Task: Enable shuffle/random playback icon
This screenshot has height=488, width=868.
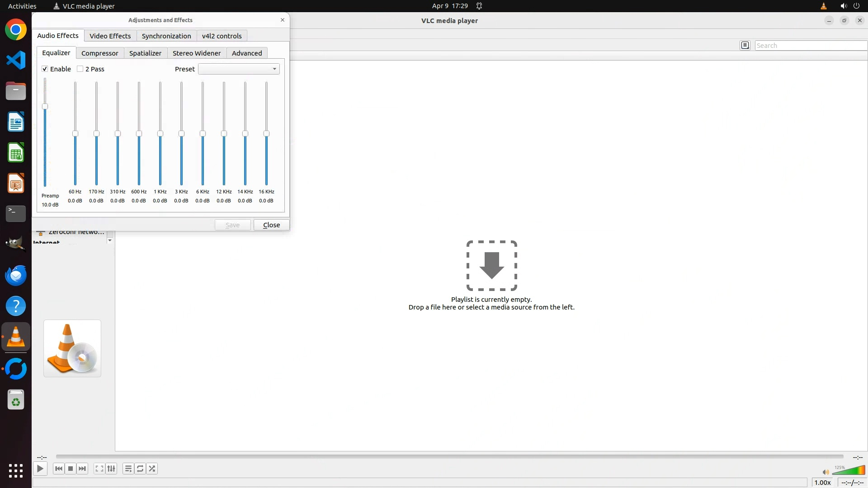Action: tap(152, 469)
